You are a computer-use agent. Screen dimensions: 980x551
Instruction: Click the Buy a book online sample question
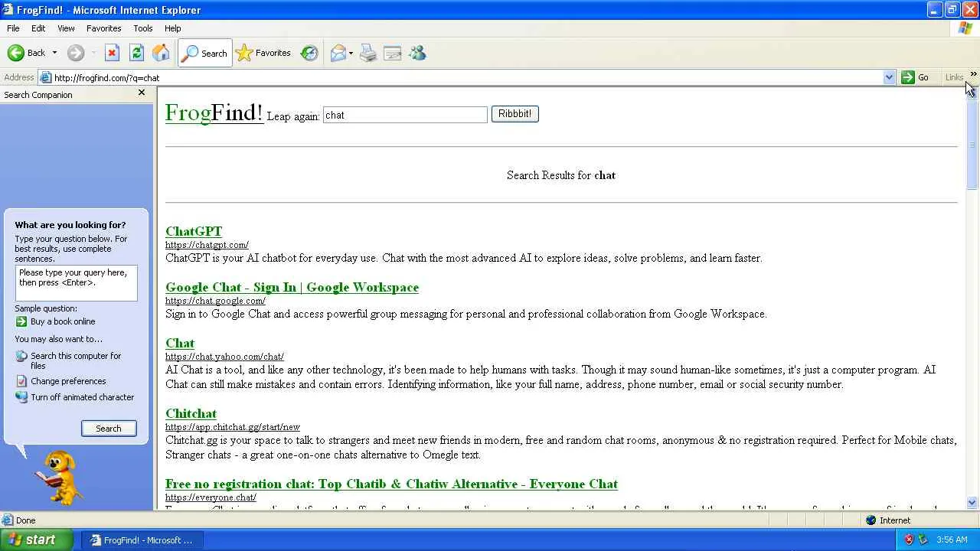click(x=63, y=321)
